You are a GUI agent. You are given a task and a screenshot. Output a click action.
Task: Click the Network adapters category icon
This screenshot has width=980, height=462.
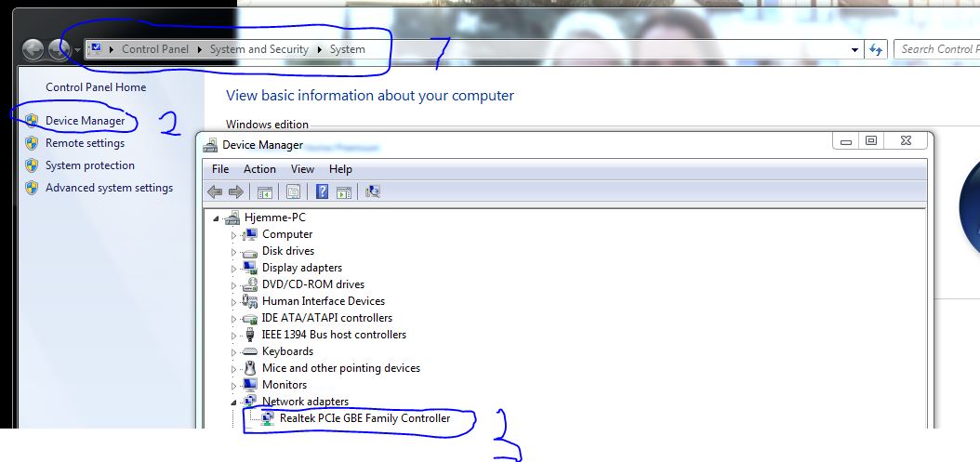click(x=249, y=402)
